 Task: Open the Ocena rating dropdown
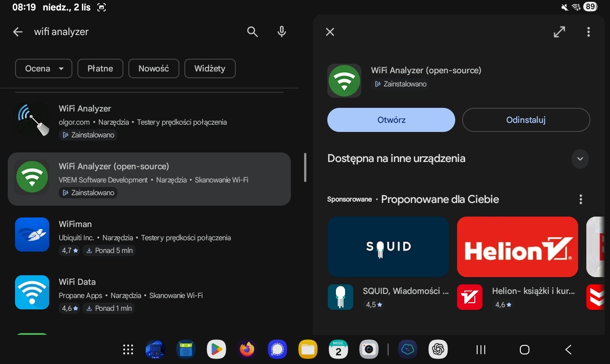coord(44,69)
